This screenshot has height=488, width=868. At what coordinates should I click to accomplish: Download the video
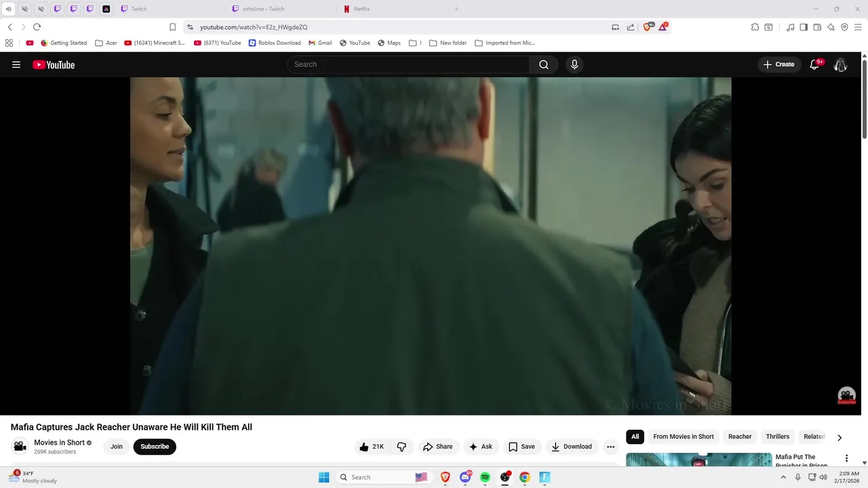[572, 447]
